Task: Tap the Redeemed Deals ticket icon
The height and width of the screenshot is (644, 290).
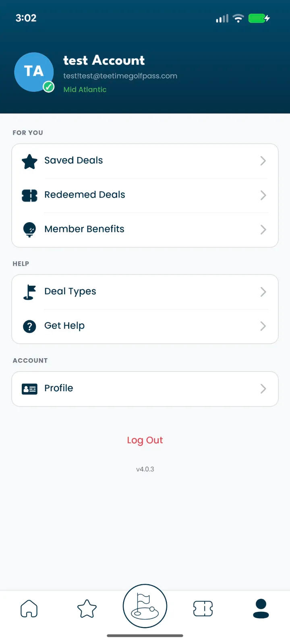Action: click(29, 196)
